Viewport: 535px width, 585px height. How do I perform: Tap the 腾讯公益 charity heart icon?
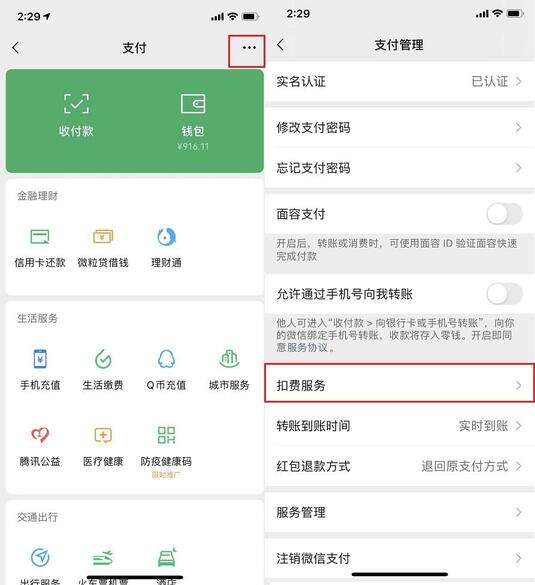pos(40,435)
